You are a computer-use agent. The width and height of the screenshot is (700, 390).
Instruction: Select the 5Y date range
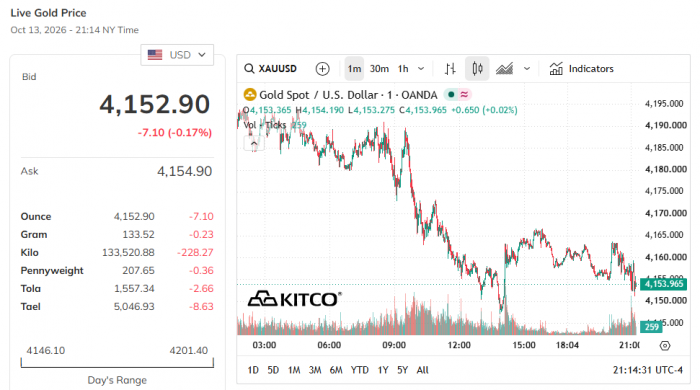(403, 370)
